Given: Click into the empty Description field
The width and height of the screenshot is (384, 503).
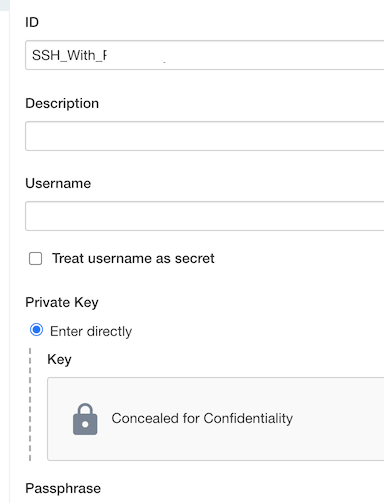Looking at the screenshot, I should tap(205, 136).
